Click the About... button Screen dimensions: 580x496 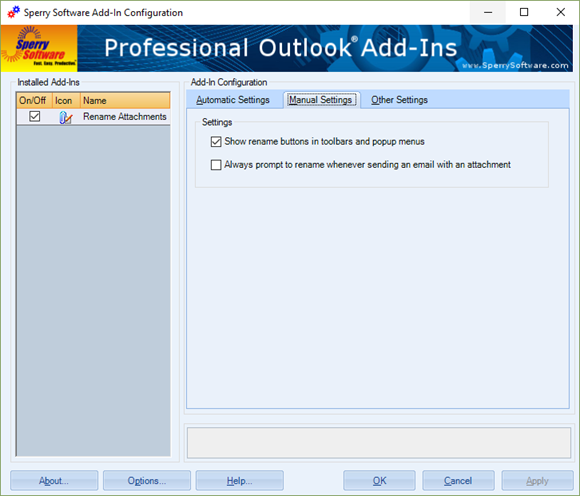click(x=54, y=480)
